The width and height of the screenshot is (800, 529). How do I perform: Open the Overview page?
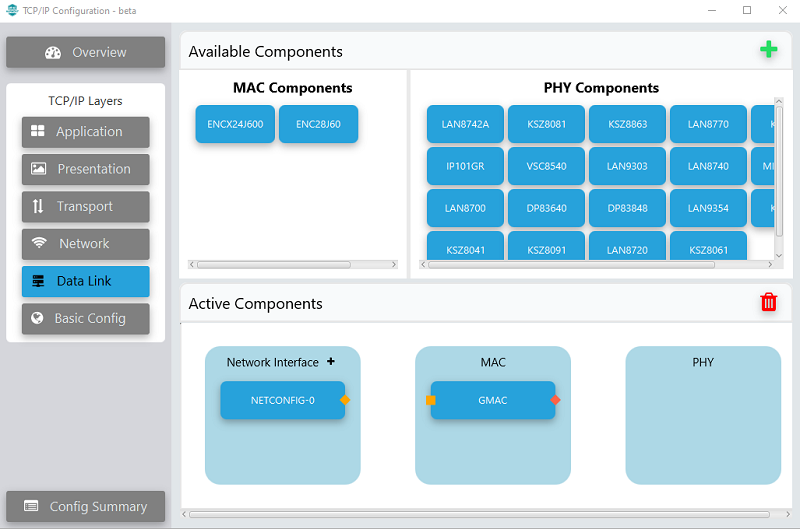(x=86, y=52)
